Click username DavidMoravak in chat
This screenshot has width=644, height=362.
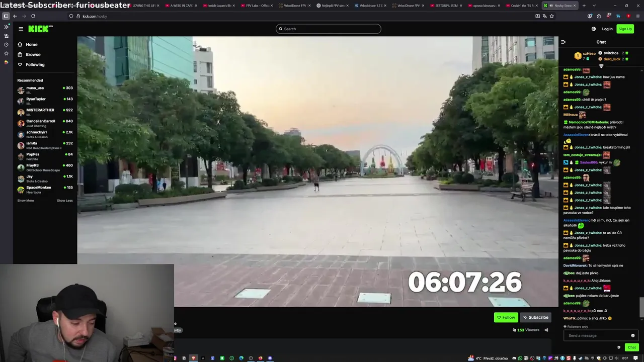[575, 265]
